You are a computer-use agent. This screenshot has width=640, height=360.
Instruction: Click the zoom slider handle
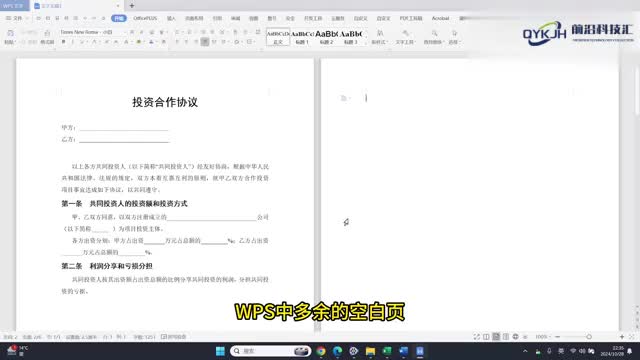589,337
